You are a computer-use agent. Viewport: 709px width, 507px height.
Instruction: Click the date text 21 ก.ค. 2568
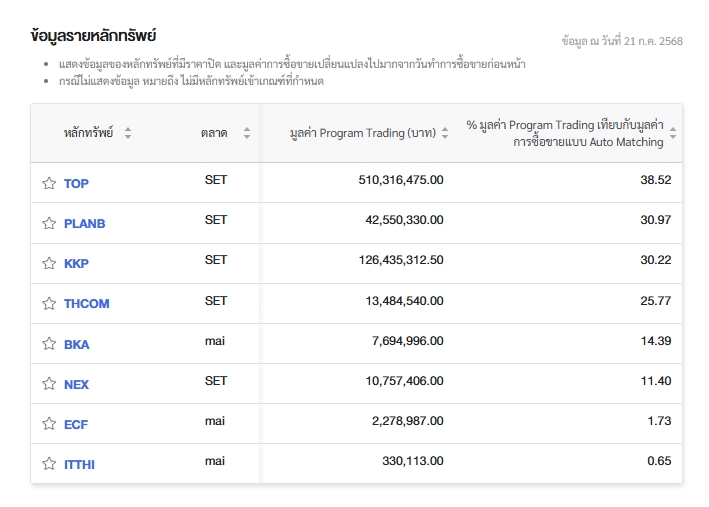pos(653,41)
